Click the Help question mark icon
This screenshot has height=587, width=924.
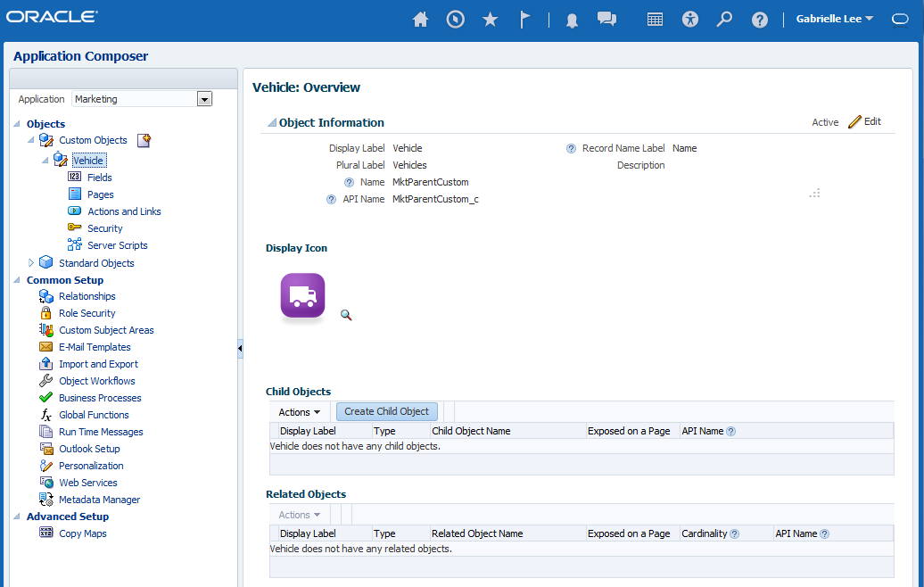[x=759, y=20]
